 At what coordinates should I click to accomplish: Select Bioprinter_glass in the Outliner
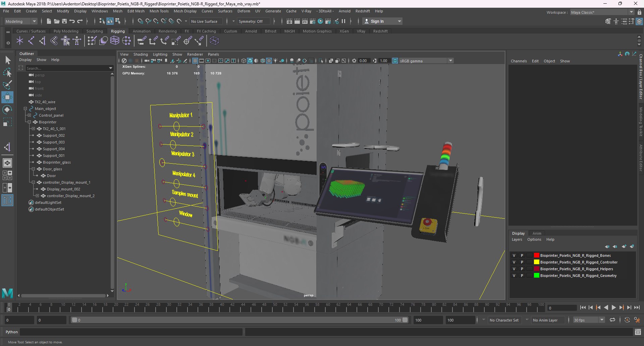point(57,162)
